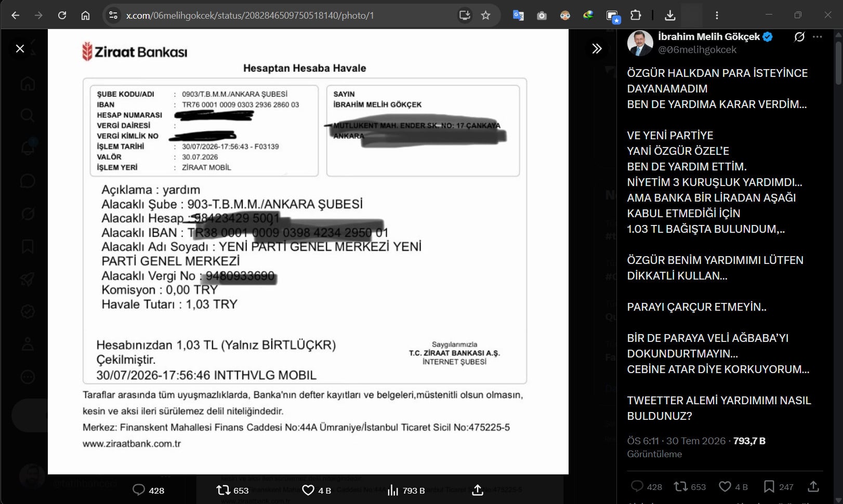Open the browser three-dot menu
843x504 pixels.
[x=717, y=16]
